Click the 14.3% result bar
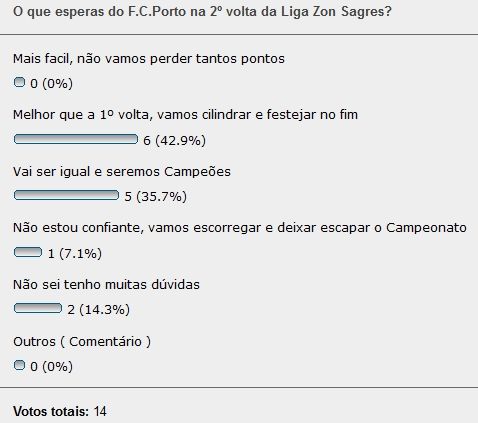 click(38, 308)
